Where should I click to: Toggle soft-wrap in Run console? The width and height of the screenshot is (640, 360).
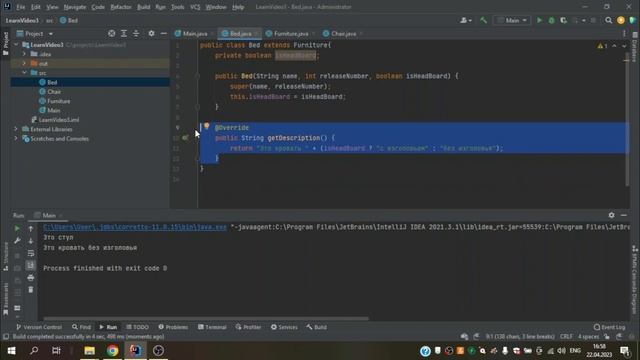pos(31,253)
